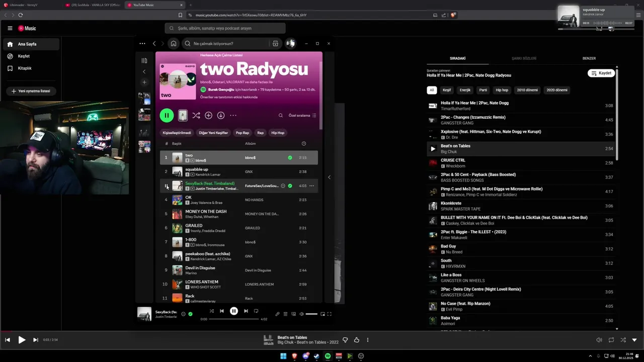
Task: Open Spotify miniplayer icon
Action: (x=323, y=314)
